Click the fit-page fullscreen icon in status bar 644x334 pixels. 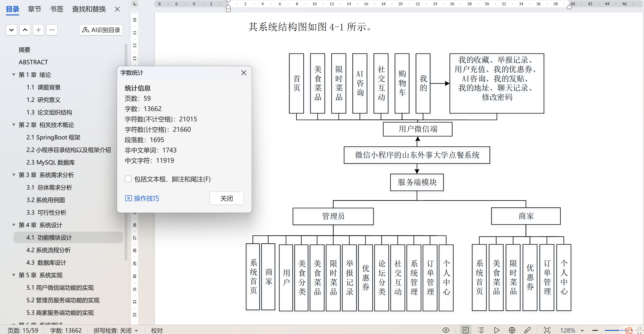pyautogui.click(x=547, y=330)
